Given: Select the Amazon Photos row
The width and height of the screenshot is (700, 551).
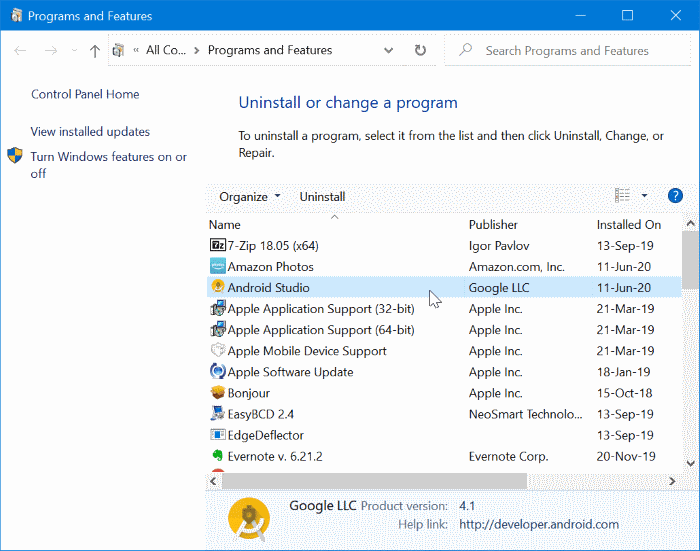Looking at the screenshot, I should (444, 267).
